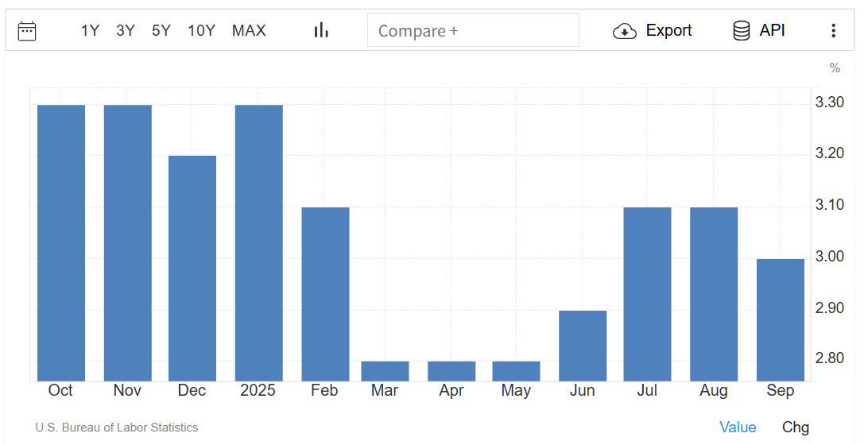Screen dimensions: 868x445
Task: Select the 3Y time range
Action: [126, 31]
